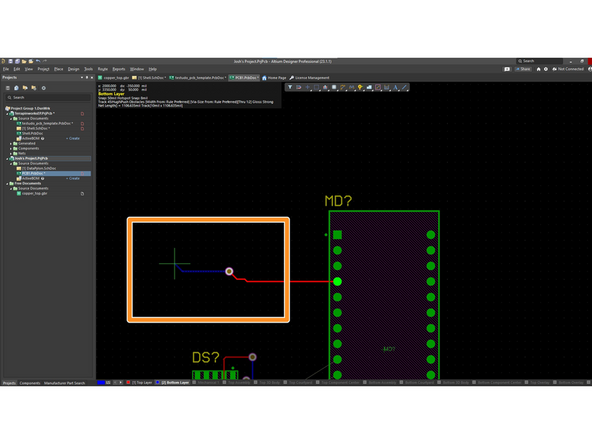Click the Undo arrow in the title bar
Image resolution: width=592 pixels, height=444 pixels.
[38, 61]
